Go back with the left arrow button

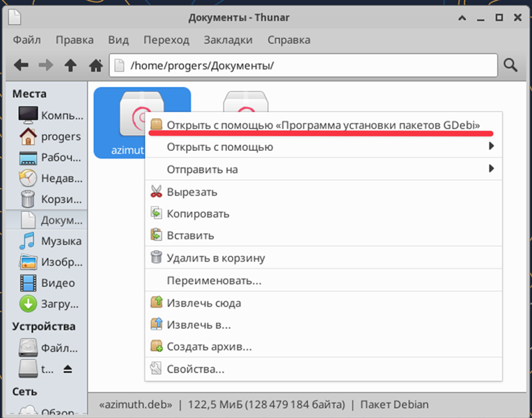pos(21,65)
